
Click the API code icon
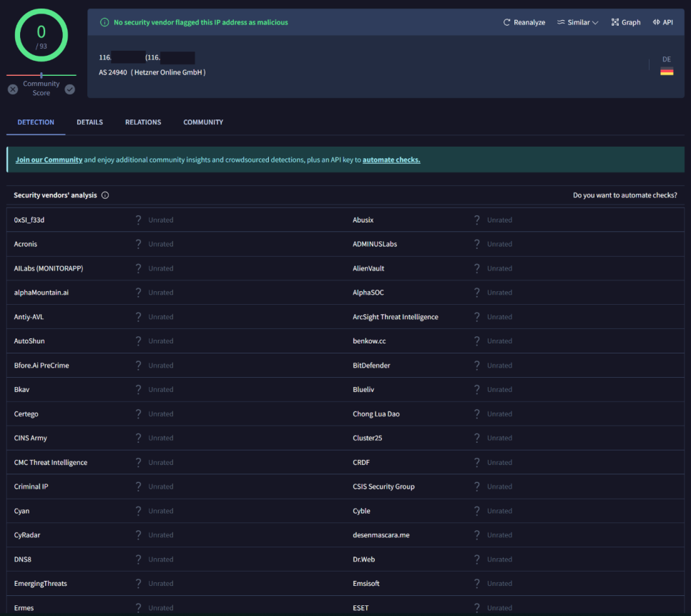click(x=656, y=22)
